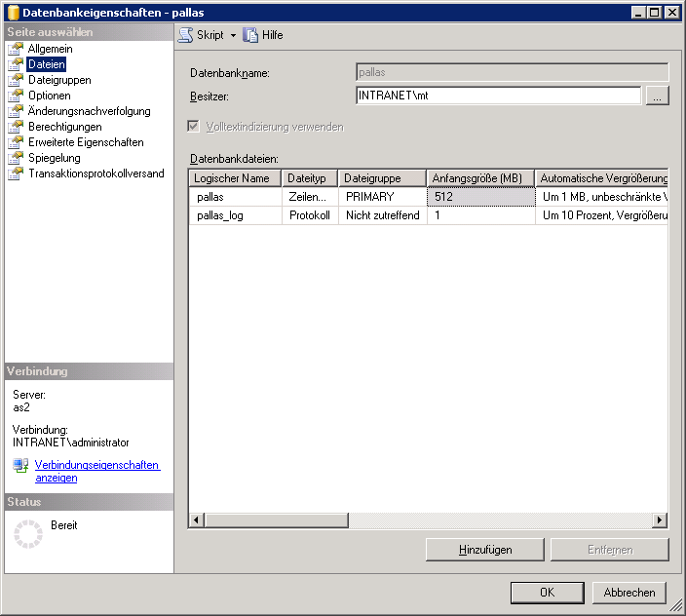Open the Änderungsnachverfolgung page
686x616 pixels.
(90, 111)
